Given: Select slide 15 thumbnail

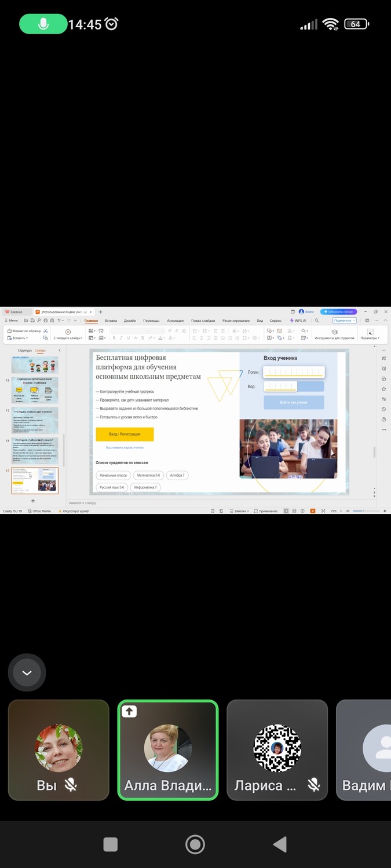Looking at the screenshot, I should pos(35,480).
